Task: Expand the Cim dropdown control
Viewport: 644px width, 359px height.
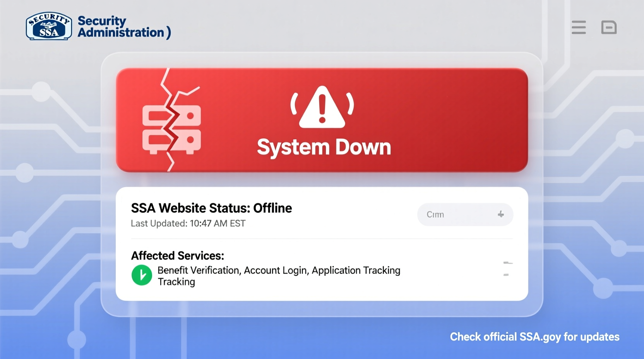Action: click(464, 214)
